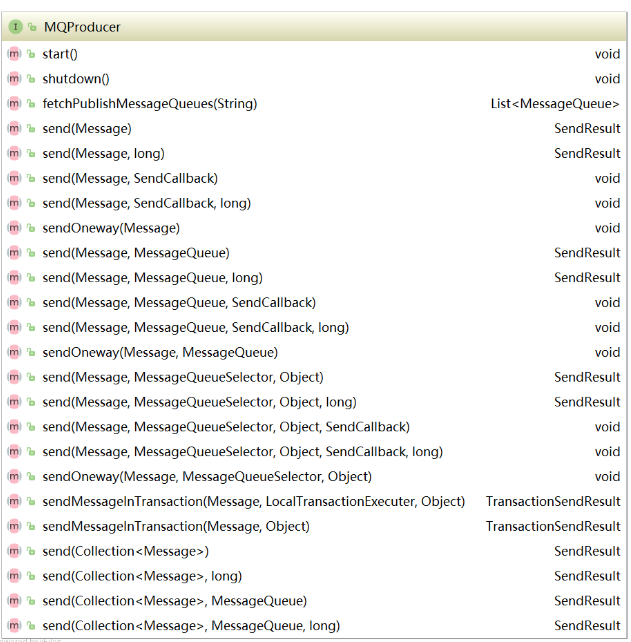Select sendOneway(Message, MessageQueue) method
The height and width of the screenshot is (642, 631).
pyautogui.click(x=160, y=352)
